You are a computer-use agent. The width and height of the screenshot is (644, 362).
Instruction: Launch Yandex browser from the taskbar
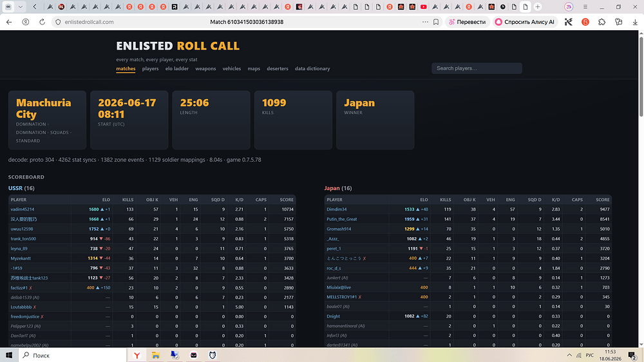click(137, 355)
